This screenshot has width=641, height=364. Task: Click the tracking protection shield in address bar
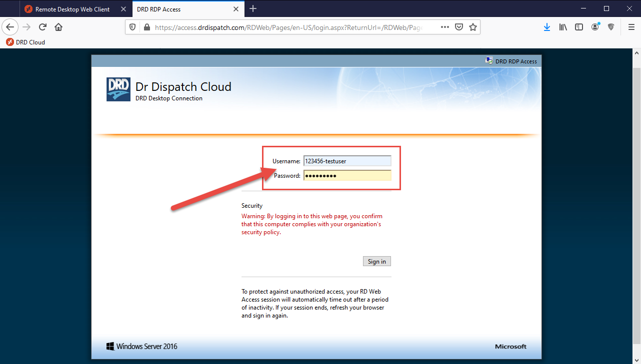coord(132,27)
